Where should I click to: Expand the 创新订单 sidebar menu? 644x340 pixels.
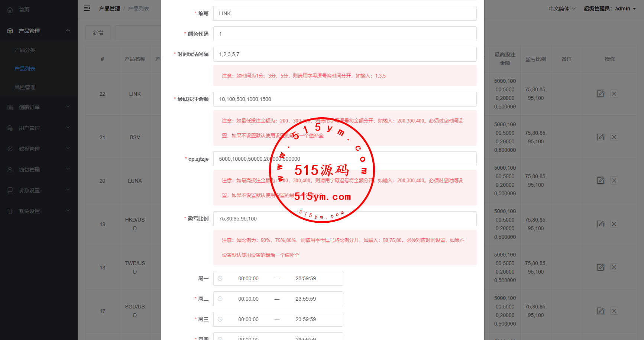[x=39, y=107]
